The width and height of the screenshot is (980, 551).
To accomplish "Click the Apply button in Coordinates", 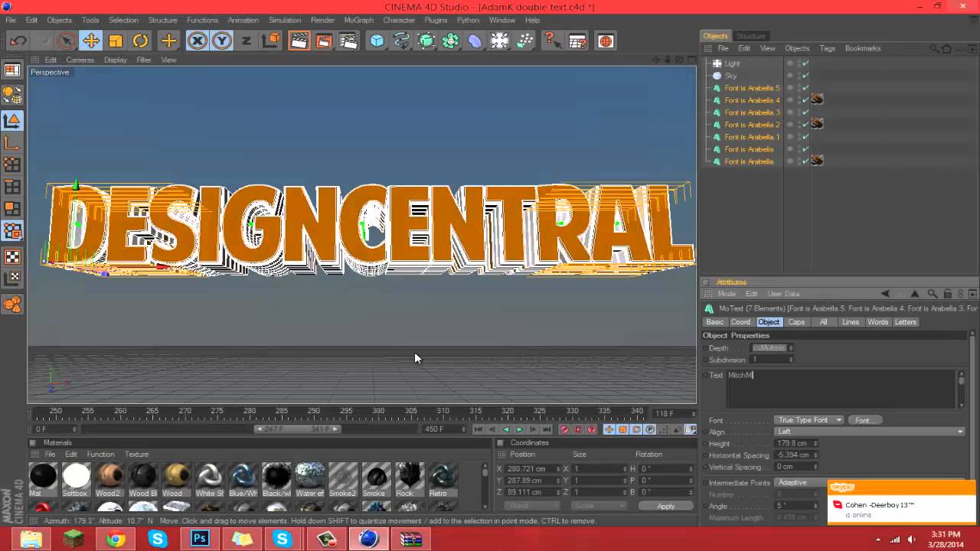I will click(666, 506).
